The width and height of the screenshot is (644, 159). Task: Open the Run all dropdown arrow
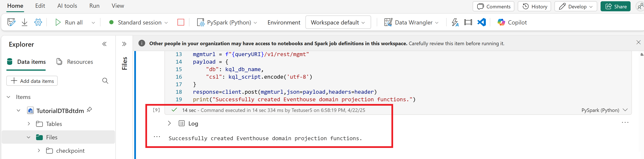click(x=93, y=23)
